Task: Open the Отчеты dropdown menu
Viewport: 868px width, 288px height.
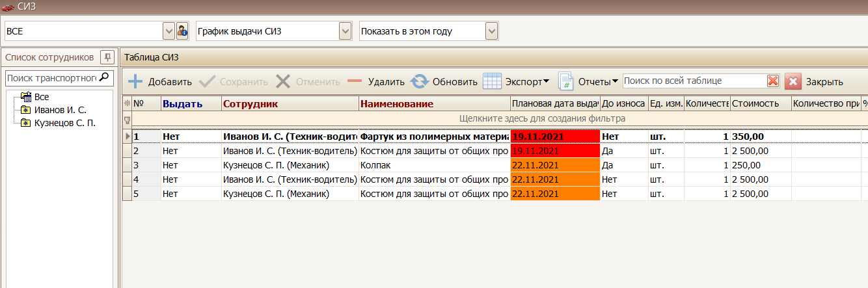Action: coord(588,82)
